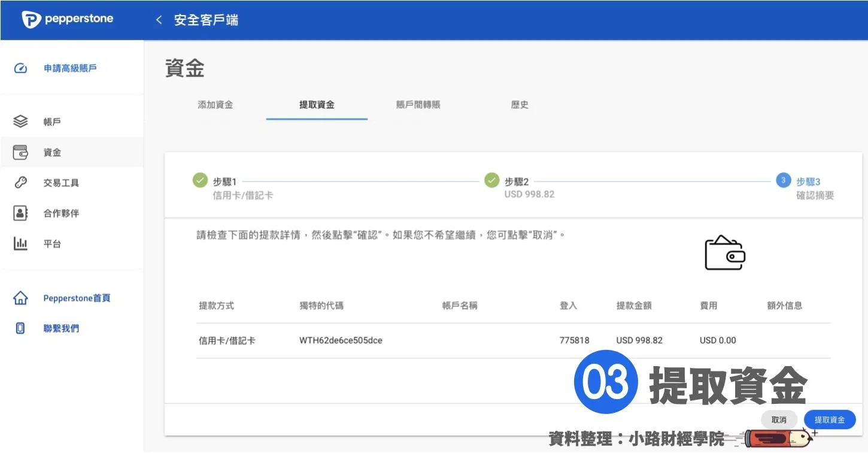The image size is (868, 453).
Task: Click unique code WTH62de6ce505dce
Action: (341, 340)
